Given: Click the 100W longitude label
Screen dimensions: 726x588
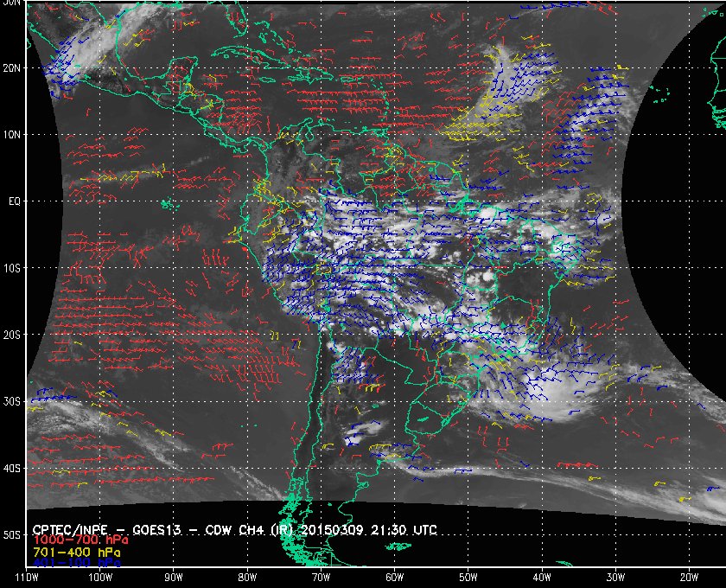Looking at the screenshot, I should tap(100, 578).
